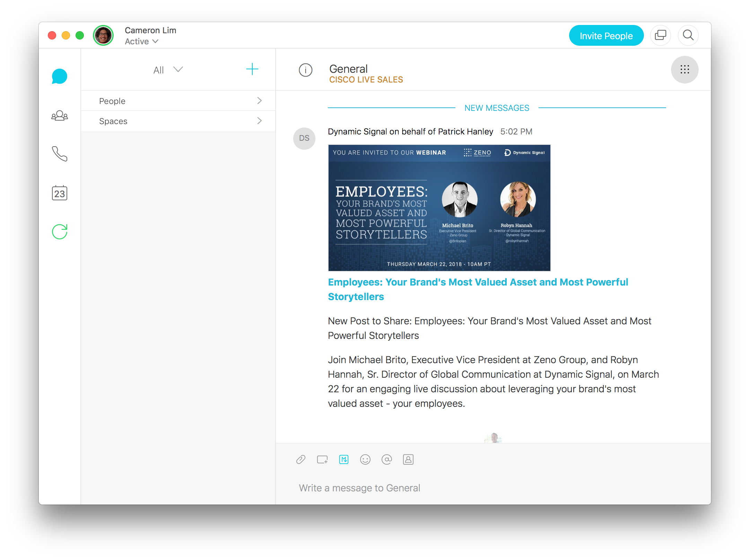
Task: Open the Calls phone icon
Action: coord(59,154)
